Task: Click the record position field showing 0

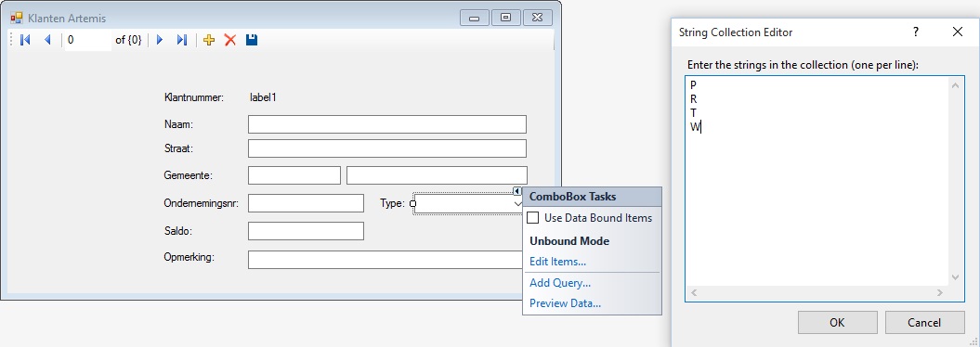Action: [x=87, y=40]
